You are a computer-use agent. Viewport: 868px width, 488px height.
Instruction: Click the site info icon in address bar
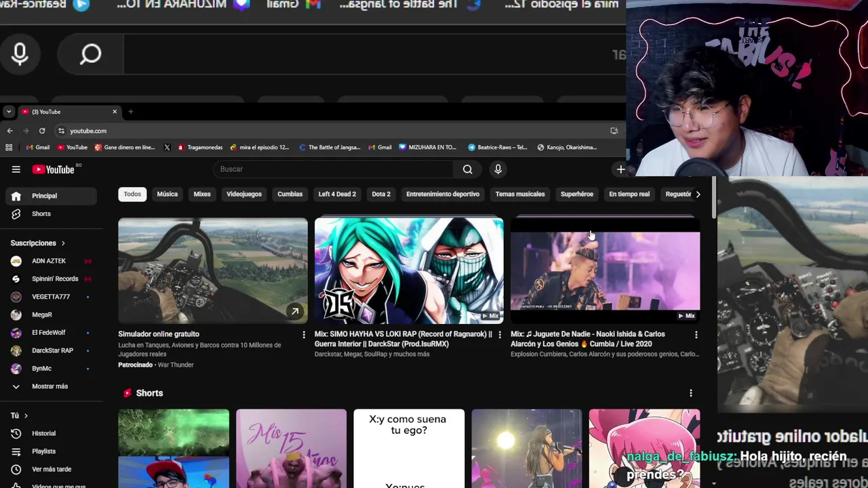(x=61, y=131)
